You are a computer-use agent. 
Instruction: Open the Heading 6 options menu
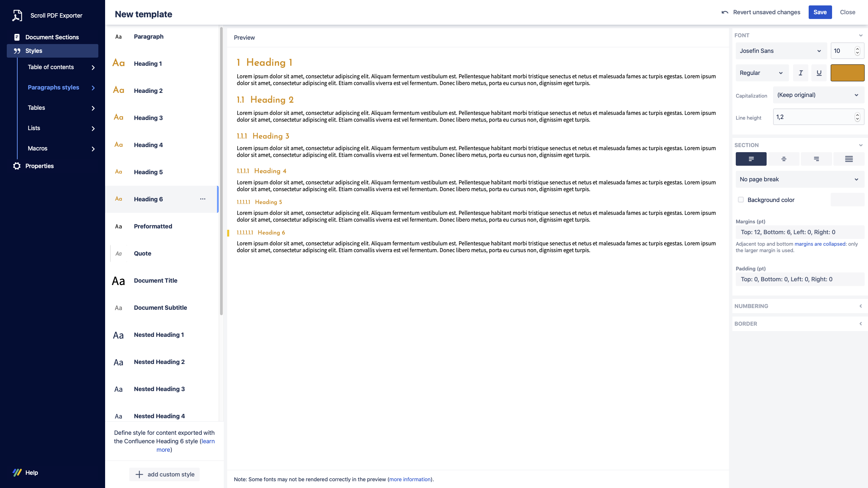[x=203, y=199]
